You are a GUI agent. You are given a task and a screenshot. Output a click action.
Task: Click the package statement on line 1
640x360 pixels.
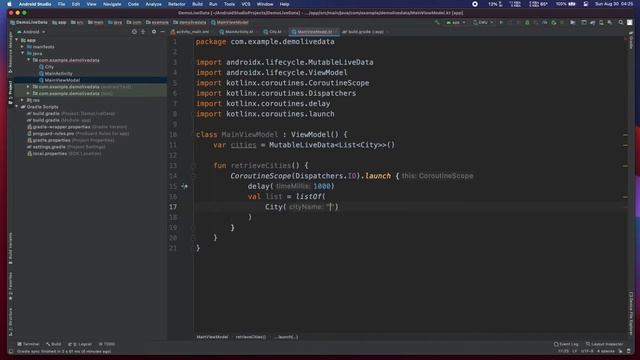pos(265,42)
